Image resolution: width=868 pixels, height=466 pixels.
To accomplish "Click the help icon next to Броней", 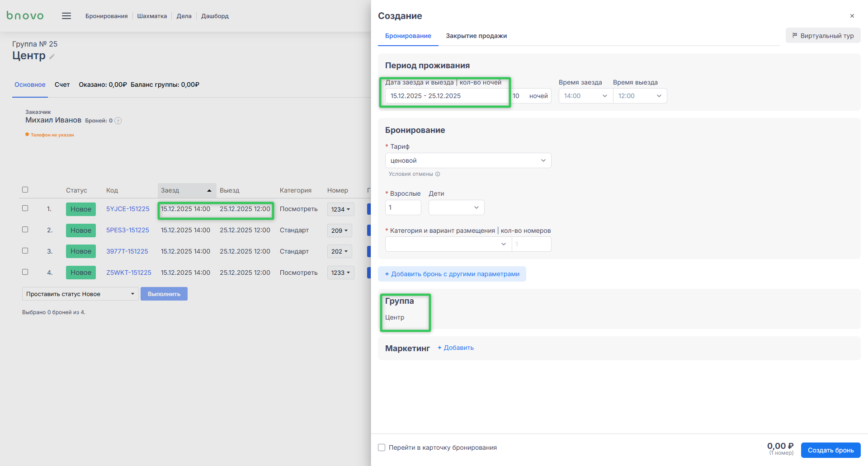I will [118, 121].
